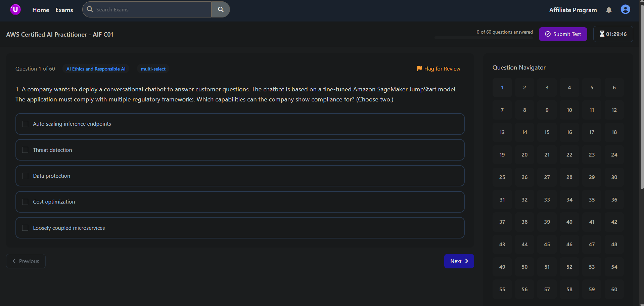Screen dimensions: 644x306
Task: Jump to question 58 in navigator
Action: [569, 289]
